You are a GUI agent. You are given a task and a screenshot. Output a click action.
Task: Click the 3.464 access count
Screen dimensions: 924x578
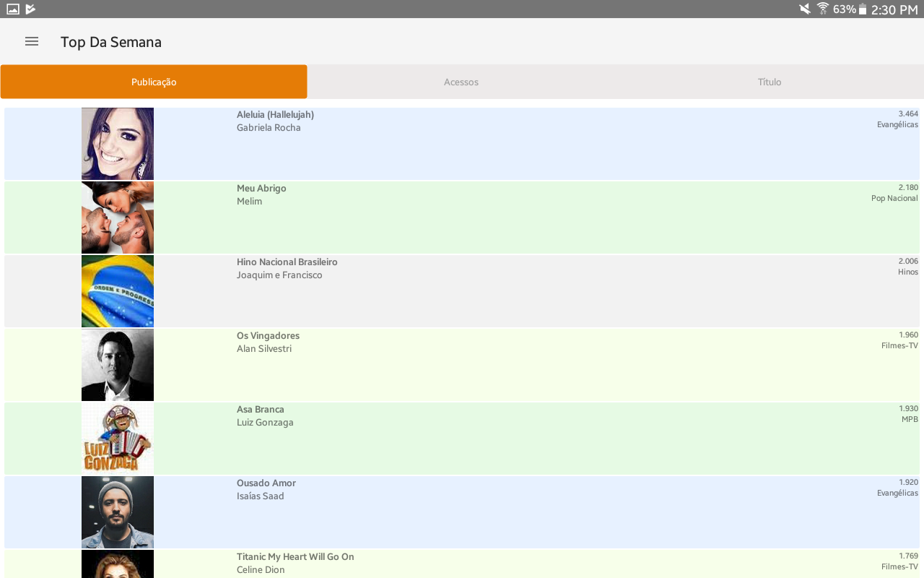[908, 114]
